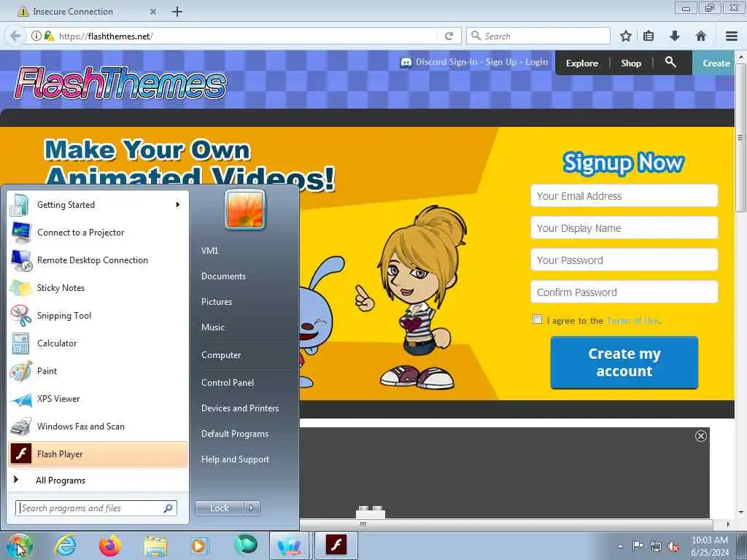Open Music from Start menu
Screen dimensions: 747x560
pyautogui.click(x=213, y=327)
